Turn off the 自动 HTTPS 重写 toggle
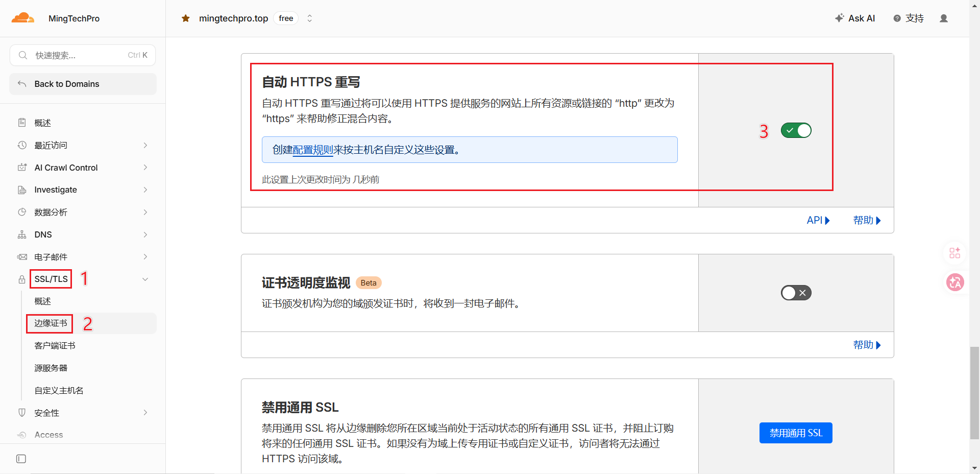 pyautogui.click(x=796, y=130)
